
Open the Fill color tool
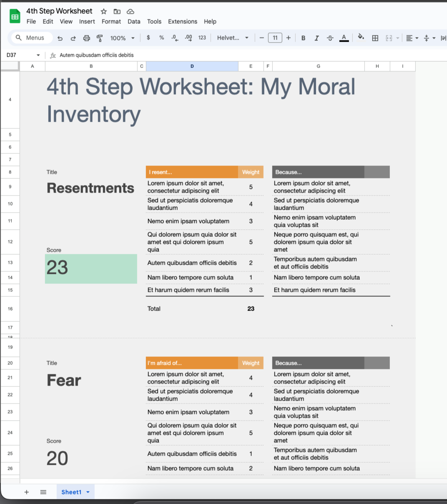pyautogui.click(x=361, y=38)
